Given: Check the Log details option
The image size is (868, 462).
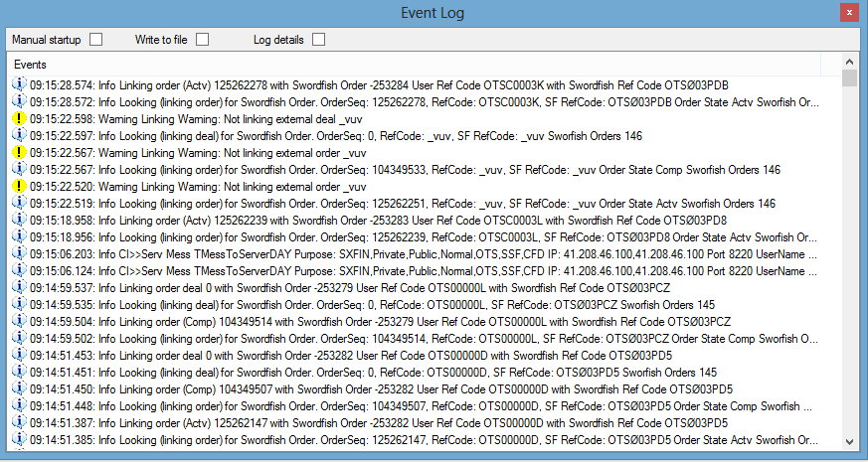Looking at the screenshot, I should 319,40.
